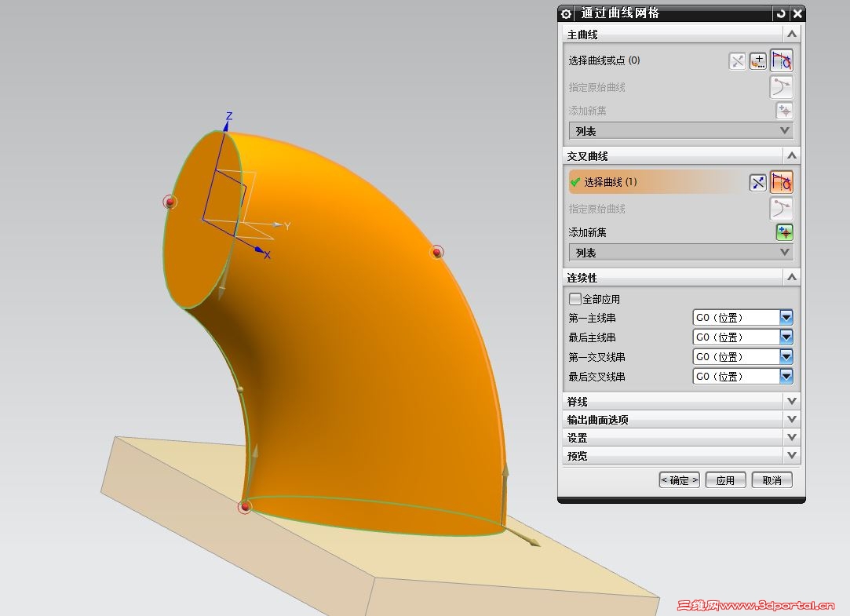Select the red handle point at the base corner
Image resolution: width=850 pixels, height=616 pixels.
[x=245, y=507]
